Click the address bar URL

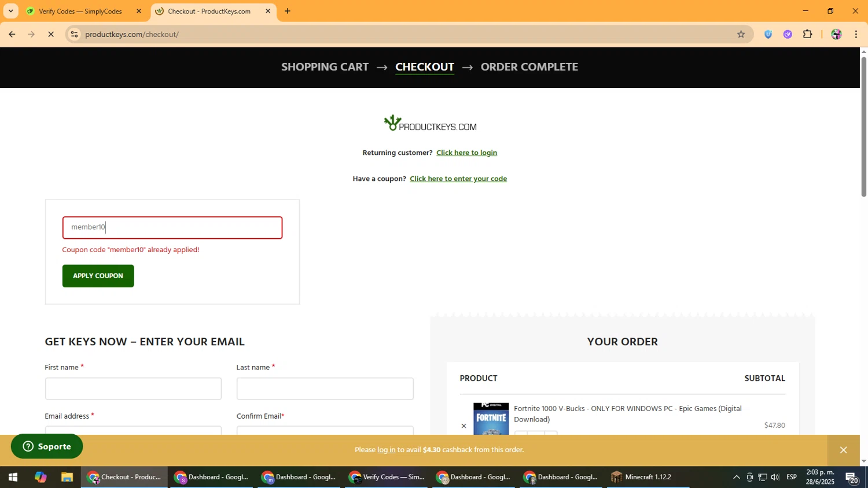point(132,34)
